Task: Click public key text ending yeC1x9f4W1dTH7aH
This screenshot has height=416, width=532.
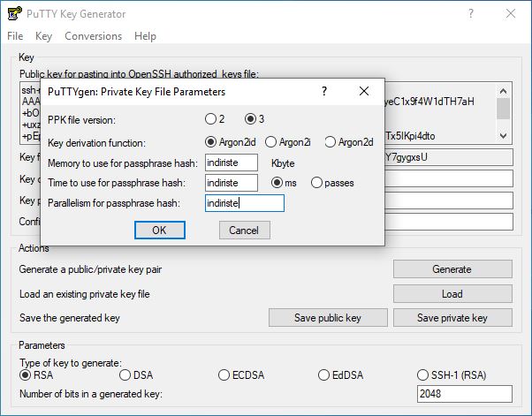Action: [429, 102]
